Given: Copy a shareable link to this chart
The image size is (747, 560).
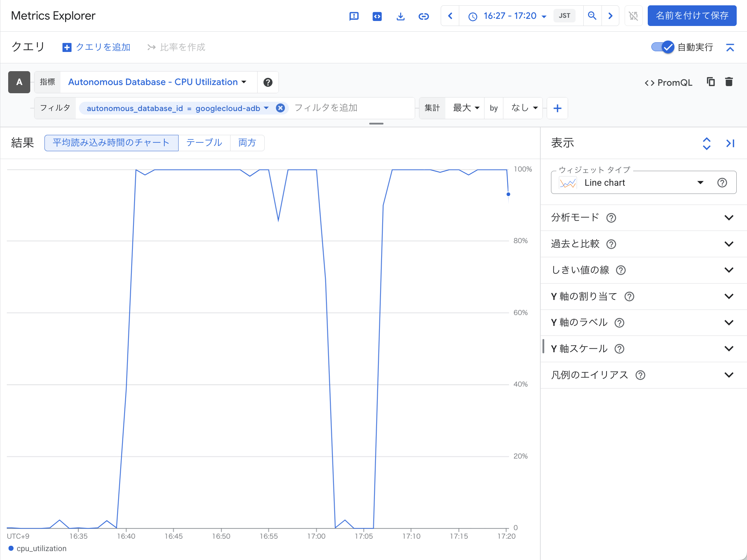Looking at the screenshot, I should (x=424, y=16).
